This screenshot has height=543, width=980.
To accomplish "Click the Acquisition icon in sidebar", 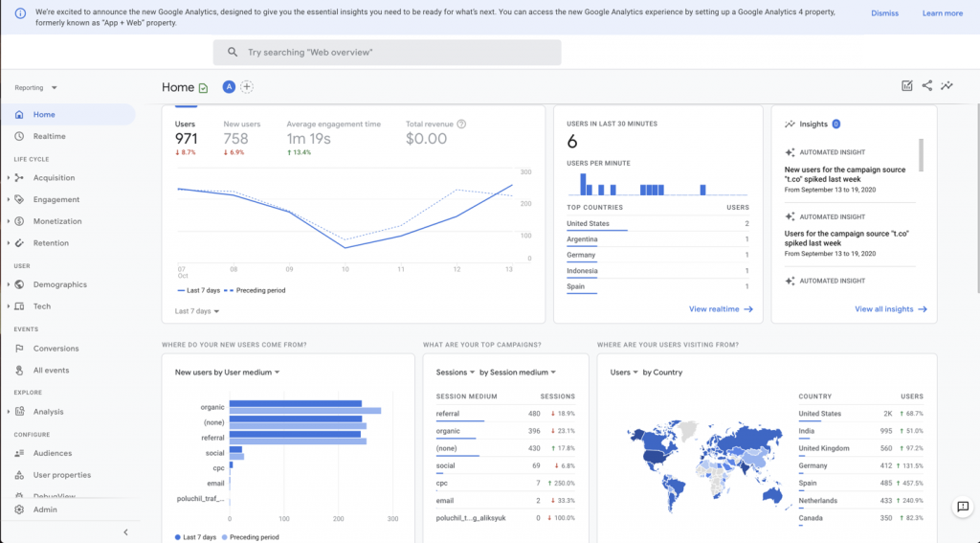I will coord(19,178).
